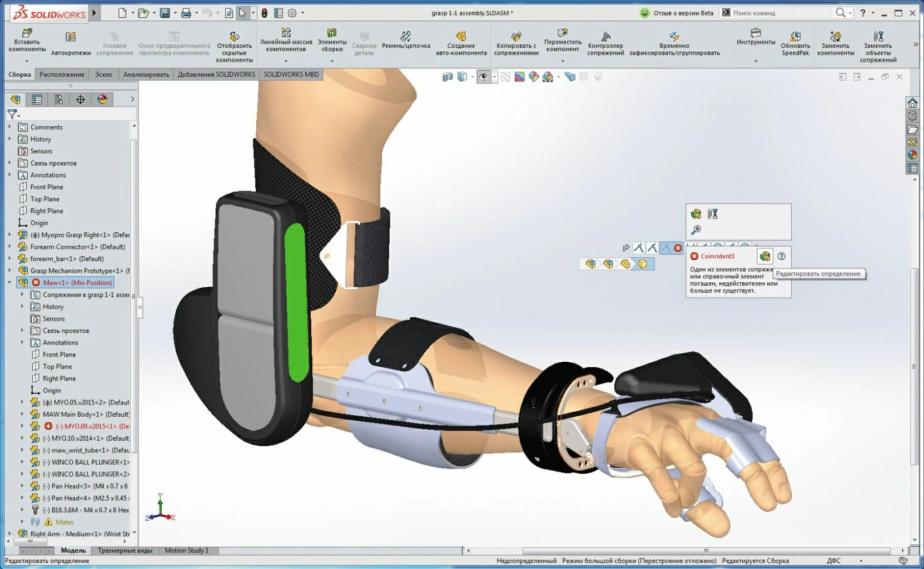Click the Section View icon in the view toolbar
The height and width of the screenshot is (569, 924).
coord(448,77)
